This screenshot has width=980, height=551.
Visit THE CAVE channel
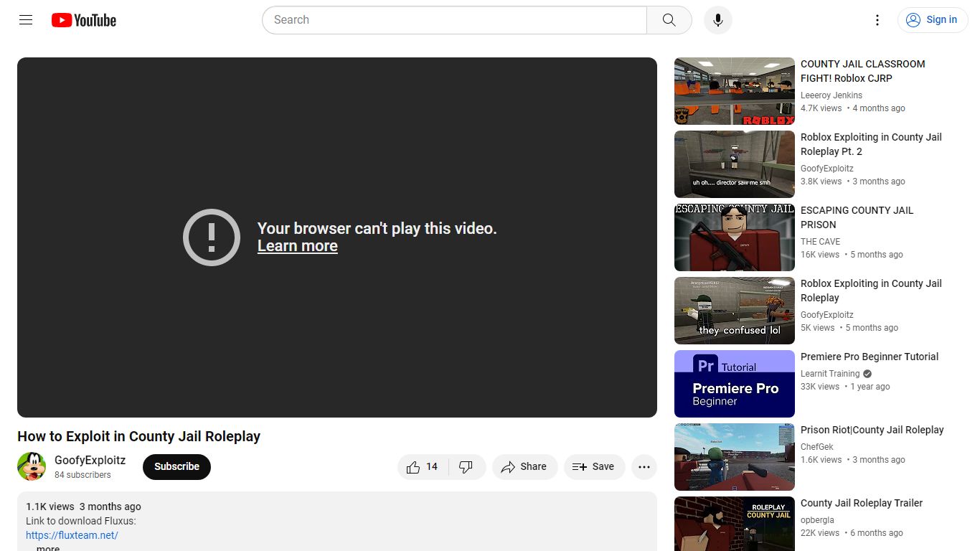click(821, 242)
